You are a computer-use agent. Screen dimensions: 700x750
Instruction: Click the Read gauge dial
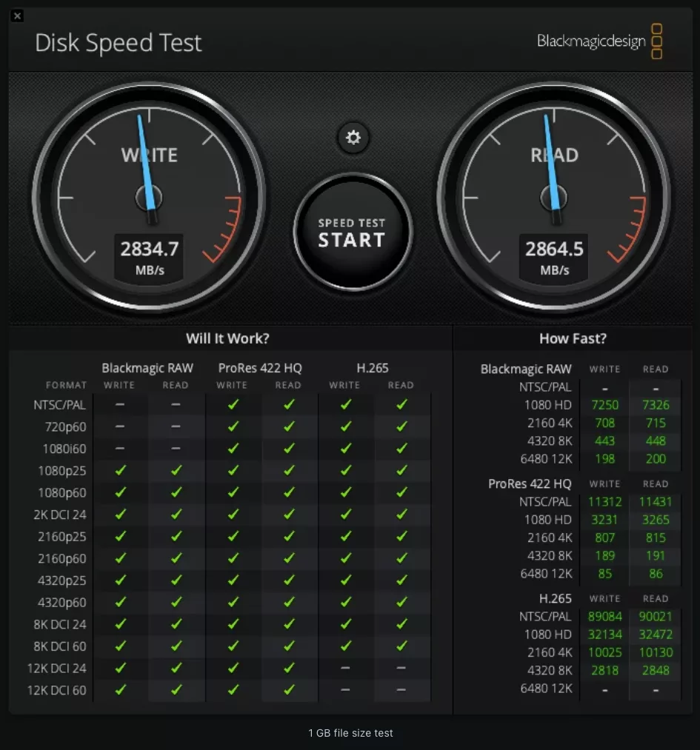(x=553, y=197)
